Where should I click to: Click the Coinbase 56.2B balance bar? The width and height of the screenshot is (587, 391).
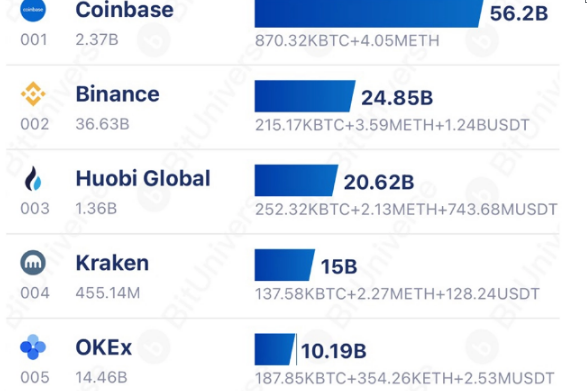[x=369, y=13]
